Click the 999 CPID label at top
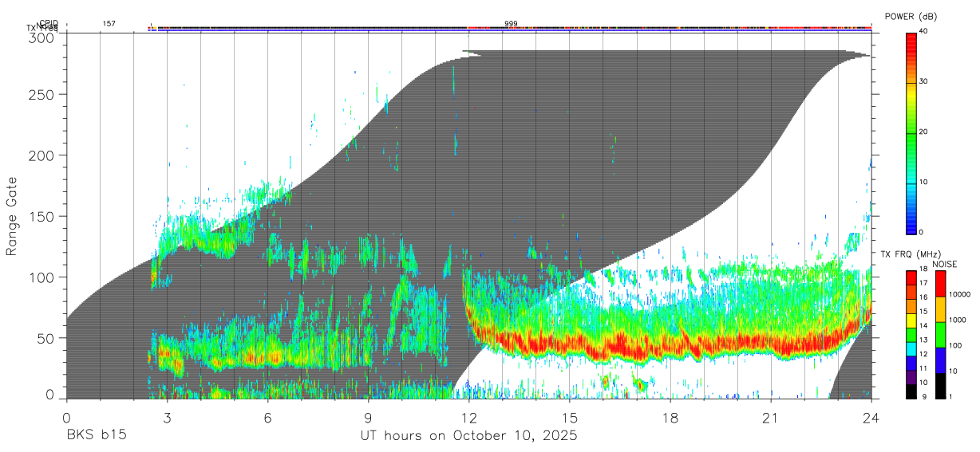This screenshot has width=980, height=452. click(x=512, y=24)
